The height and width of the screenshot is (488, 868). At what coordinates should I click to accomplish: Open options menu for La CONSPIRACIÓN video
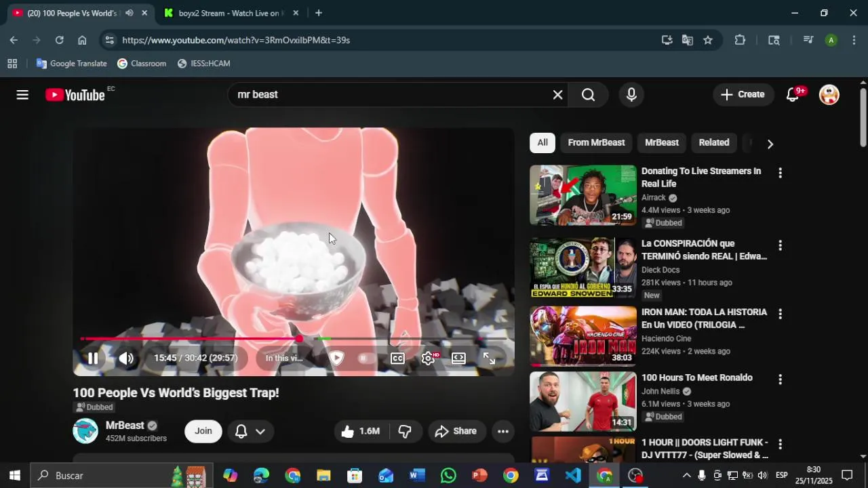click(780, 245)
